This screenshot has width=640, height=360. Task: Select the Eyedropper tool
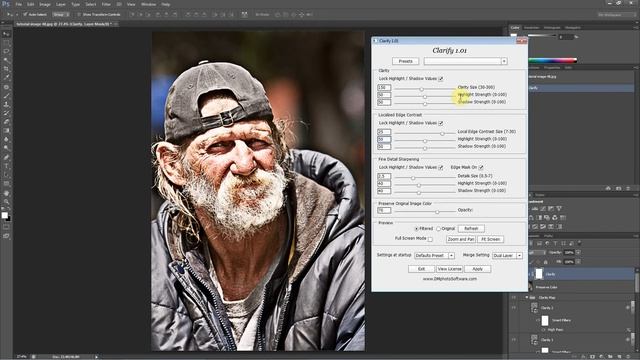6,78
